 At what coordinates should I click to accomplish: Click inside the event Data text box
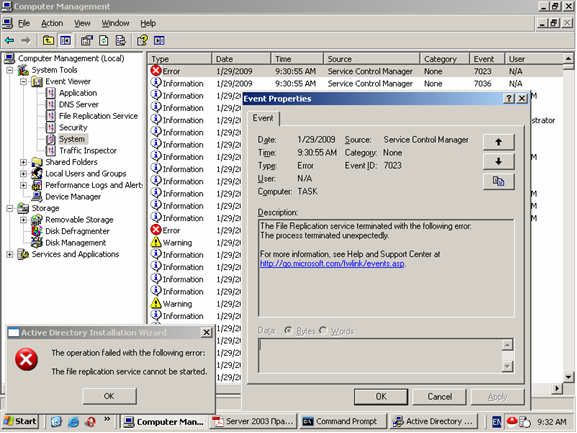click(x=380, y=355)
